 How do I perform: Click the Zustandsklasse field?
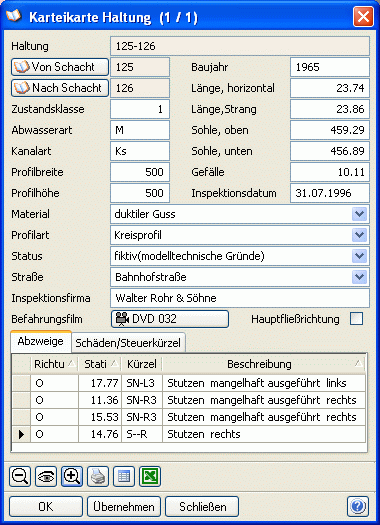[x=140, y=109]
